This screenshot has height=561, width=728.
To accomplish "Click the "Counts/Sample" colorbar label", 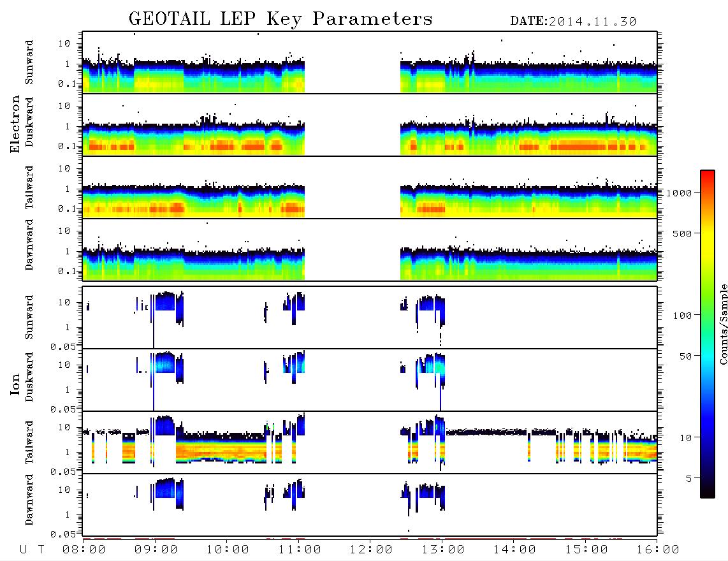I will pyautogui.click(x=723, y=324).
